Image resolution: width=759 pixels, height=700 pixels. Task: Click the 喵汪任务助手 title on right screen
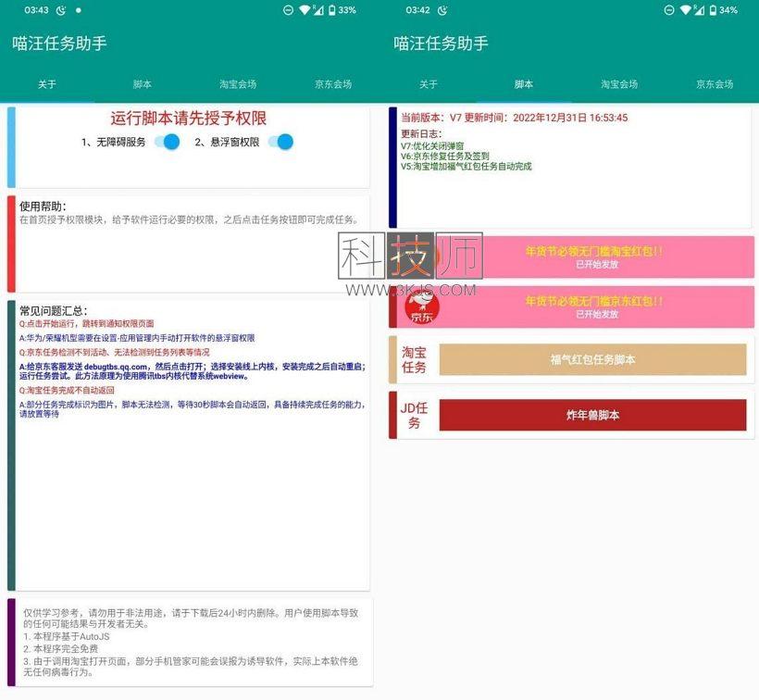point(441,44)
